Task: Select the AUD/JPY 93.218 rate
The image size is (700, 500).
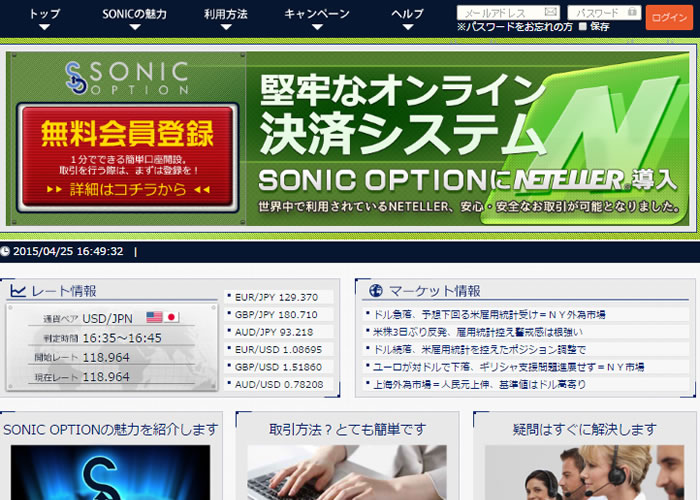Action: point(279,332)
